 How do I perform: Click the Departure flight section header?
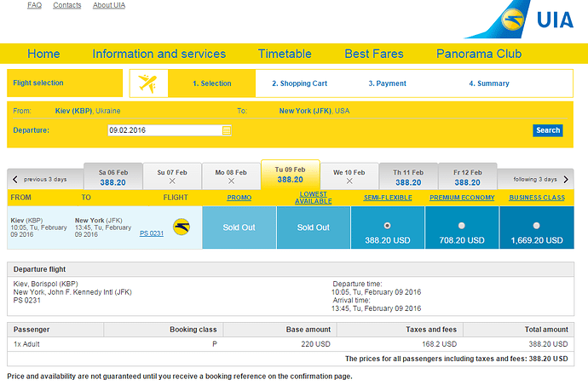291,269
